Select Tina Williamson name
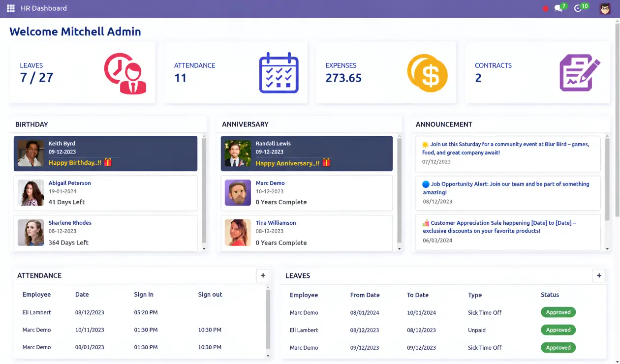 click(x=276, y=223)
